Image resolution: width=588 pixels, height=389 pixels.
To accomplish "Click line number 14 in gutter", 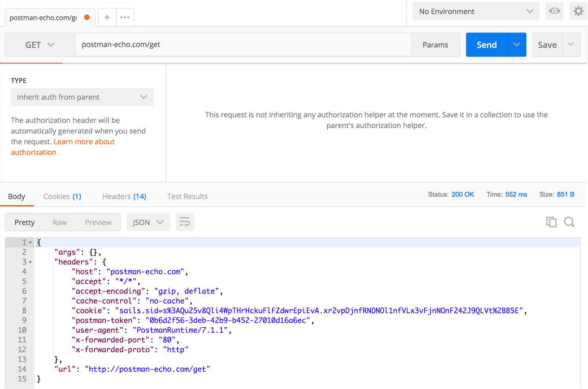I will (x=22, y=369).
